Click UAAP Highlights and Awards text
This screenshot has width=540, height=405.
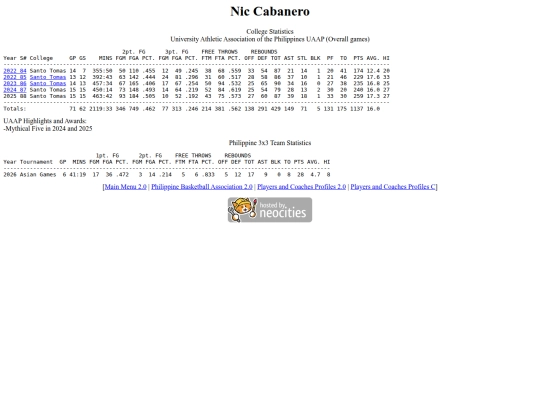(45, 121)
